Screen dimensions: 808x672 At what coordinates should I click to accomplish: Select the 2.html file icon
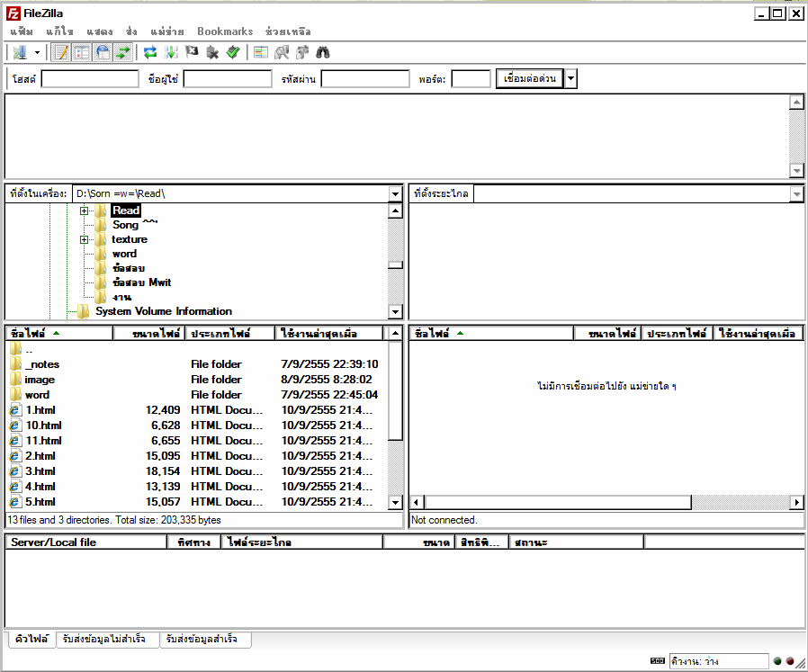(x=15, y=456)
